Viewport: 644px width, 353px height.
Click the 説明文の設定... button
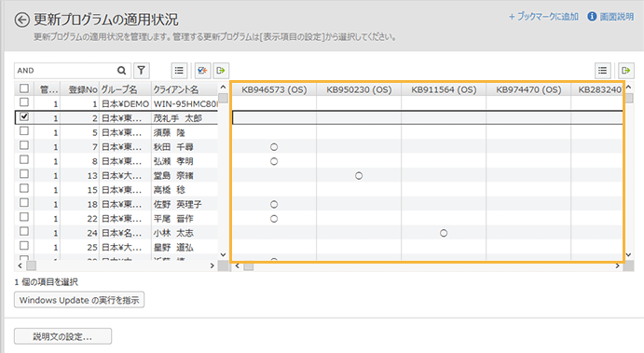click(x=62, y=336)
